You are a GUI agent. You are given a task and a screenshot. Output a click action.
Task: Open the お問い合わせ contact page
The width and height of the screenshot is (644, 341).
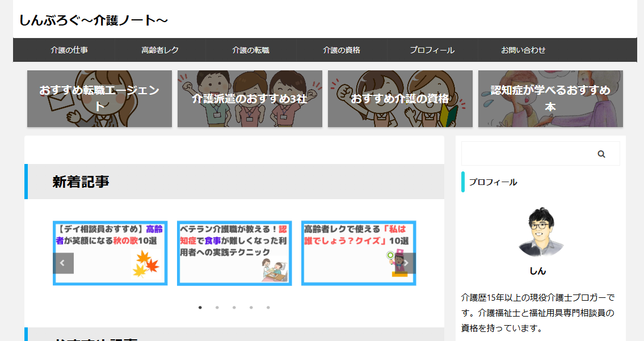point(523,50)
